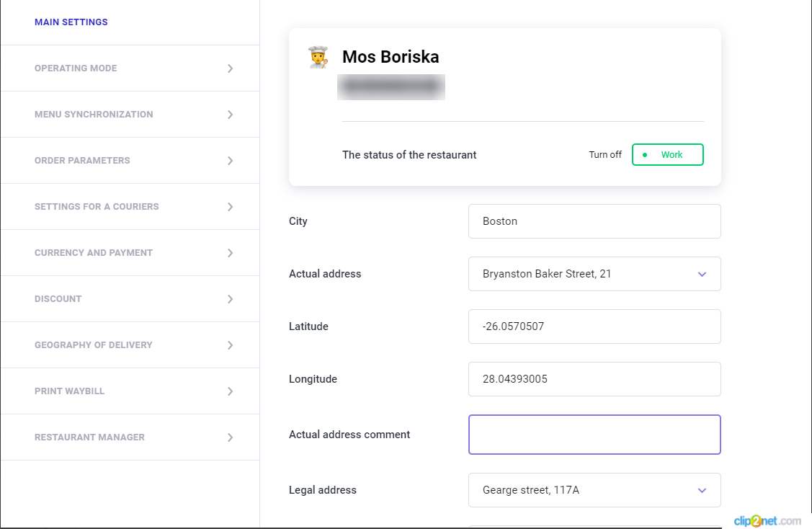The height and width of the screenshot is (529, 812).
Task: Open Operating Mode settings
Action: click(130, 68)
